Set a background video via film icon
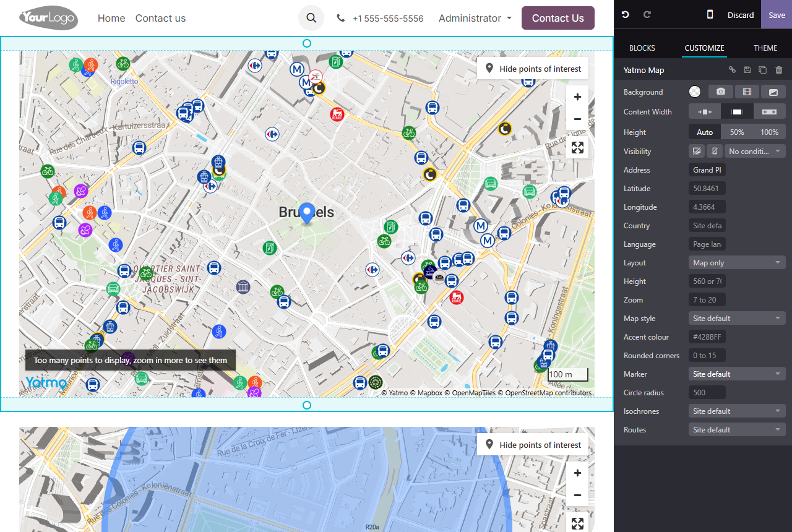 (x=747, y=92)
